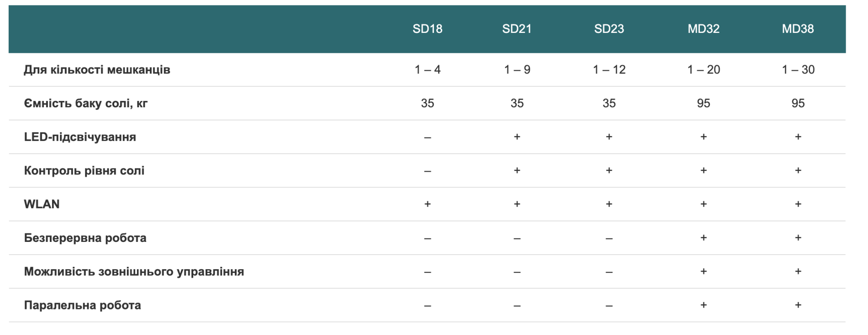Click the WLAN plus sign for SD18

pos(427,204)
